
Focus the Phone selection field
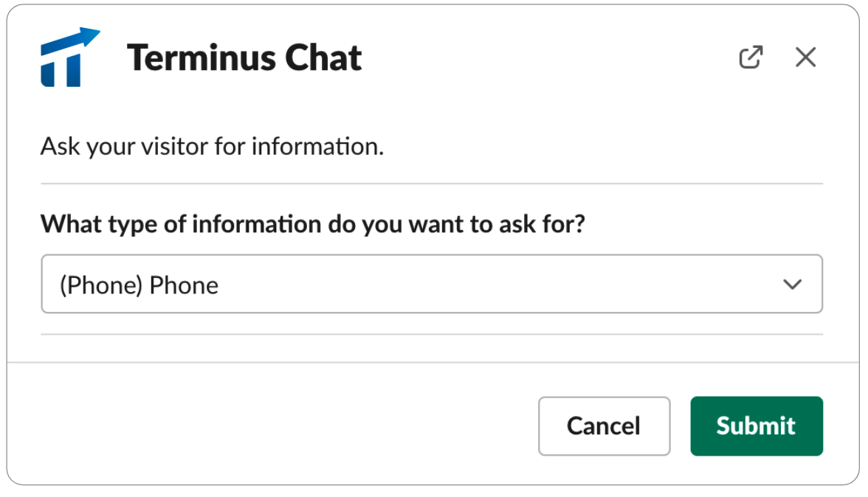(432, 284)
